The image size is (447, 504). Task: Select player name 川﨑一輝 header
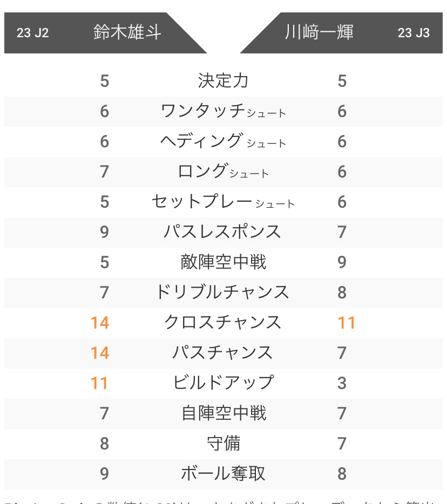(320, 32)
